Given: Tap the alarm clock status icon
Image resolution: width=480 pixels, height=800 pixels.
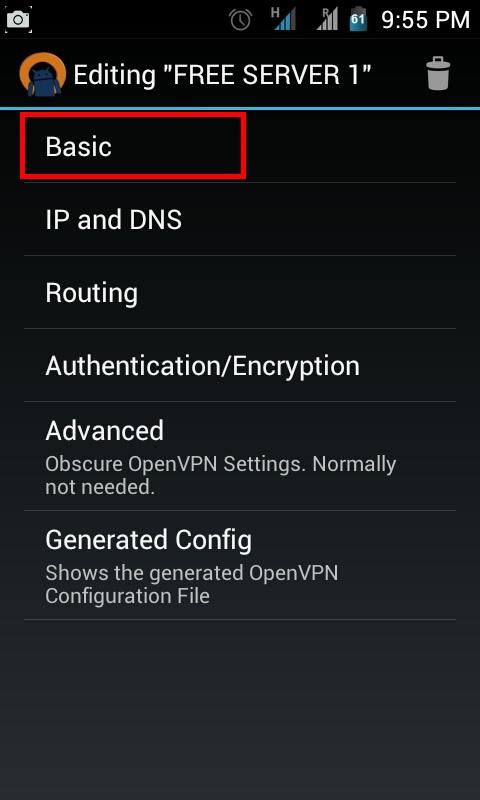Looking at the screenshot, I should coord(240,20).
